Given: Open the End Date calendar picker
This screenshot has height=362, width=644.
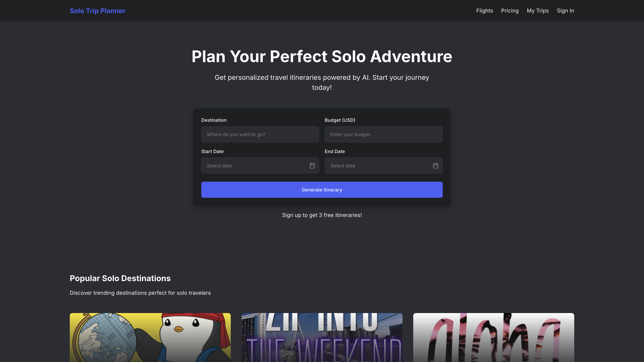Looking at the screenshot, I should (436, 165).
